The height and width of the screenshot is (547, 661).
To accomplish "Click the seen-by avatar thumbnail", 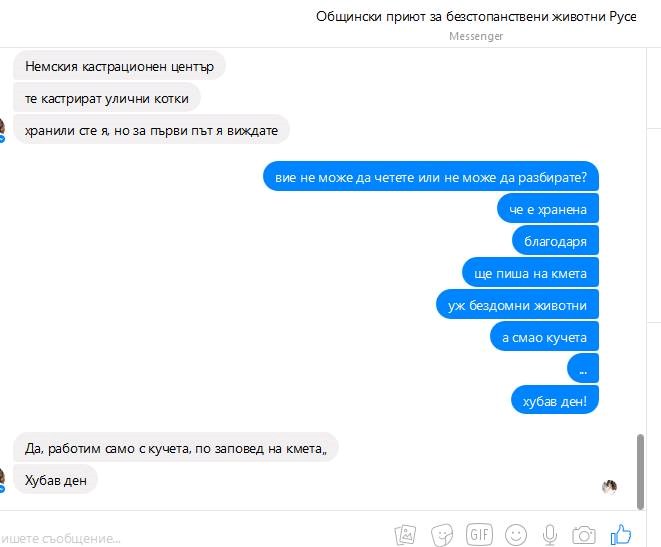I will point(609,487).
